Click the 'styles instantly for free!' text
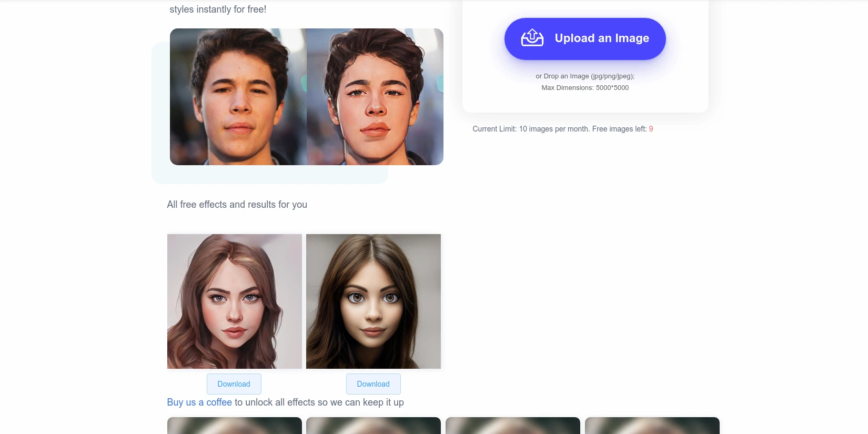The width and height of the screenshot is (868, 434). coord(218,9)
